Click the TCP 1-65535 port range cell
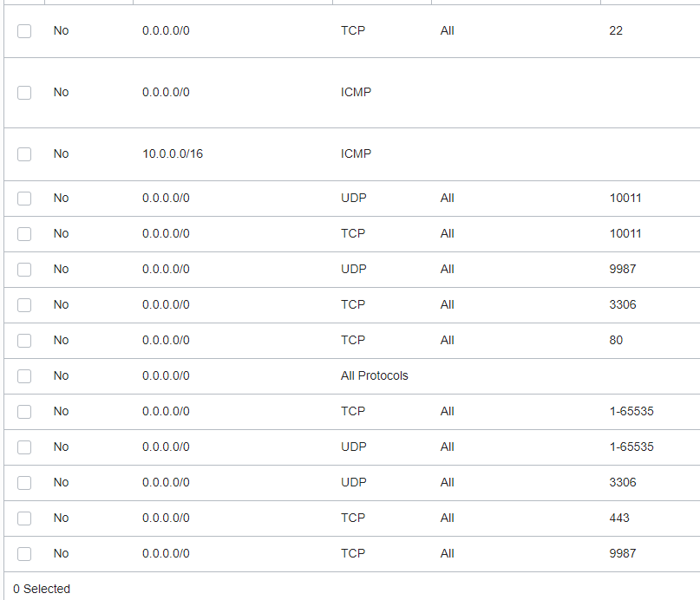The width and height of the screenshot is (700, 600). click(631, 411)
